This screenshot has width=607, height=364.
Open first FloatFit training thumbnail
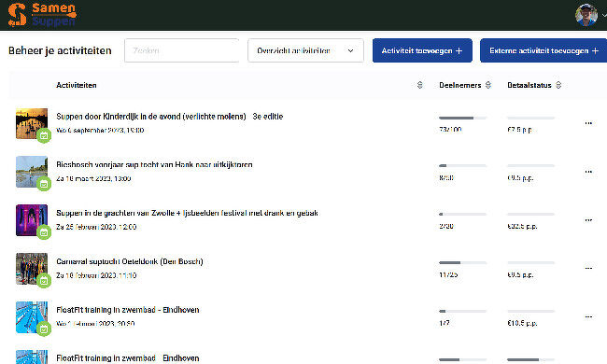click(32, 317)
